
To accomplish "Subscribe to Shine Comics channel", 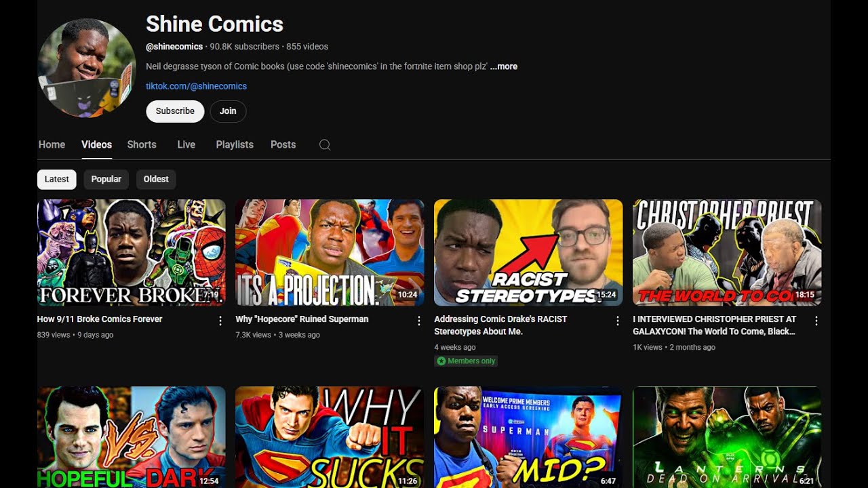I will point(175,111).
